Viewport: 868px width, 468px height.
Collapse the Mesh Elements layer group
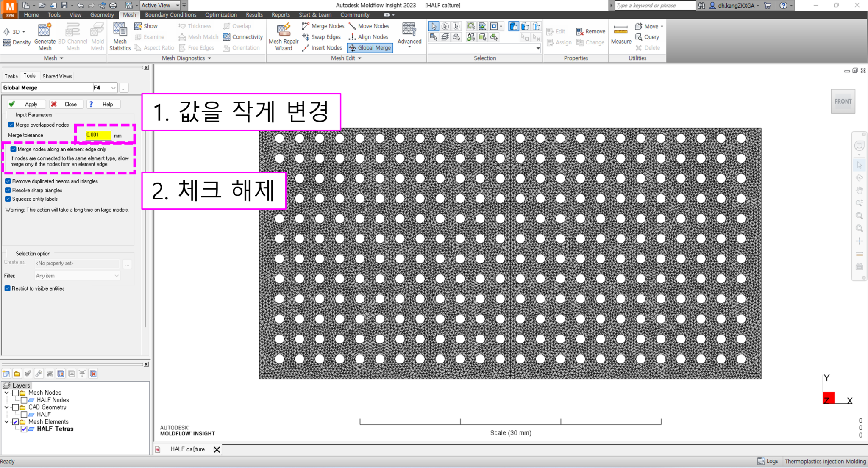(x=6, y=421)
